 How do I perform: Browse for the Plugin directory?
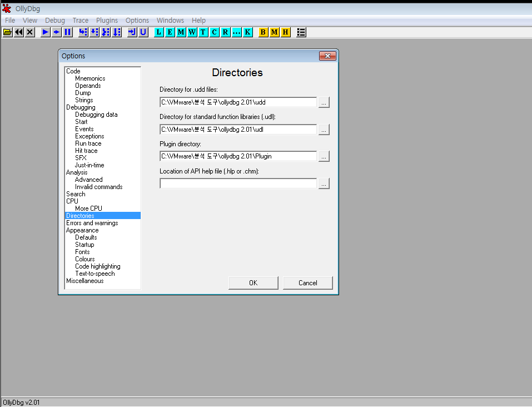pyautogui.click(x=324, y=156)
